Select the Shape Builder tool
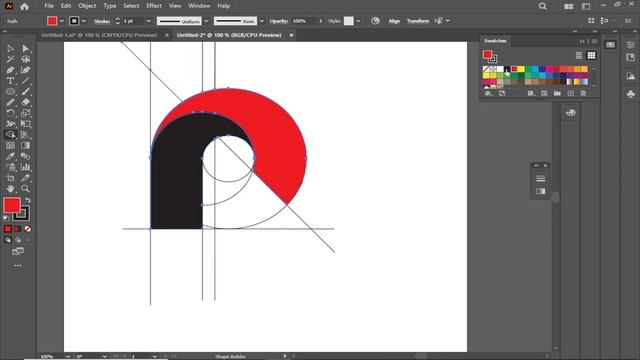 coord(10,135)
